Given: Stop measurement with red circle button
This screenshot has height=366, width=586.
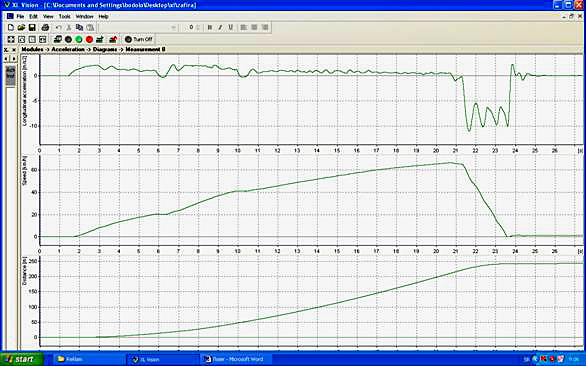Looking at the screenshot, I should [89, 39].
